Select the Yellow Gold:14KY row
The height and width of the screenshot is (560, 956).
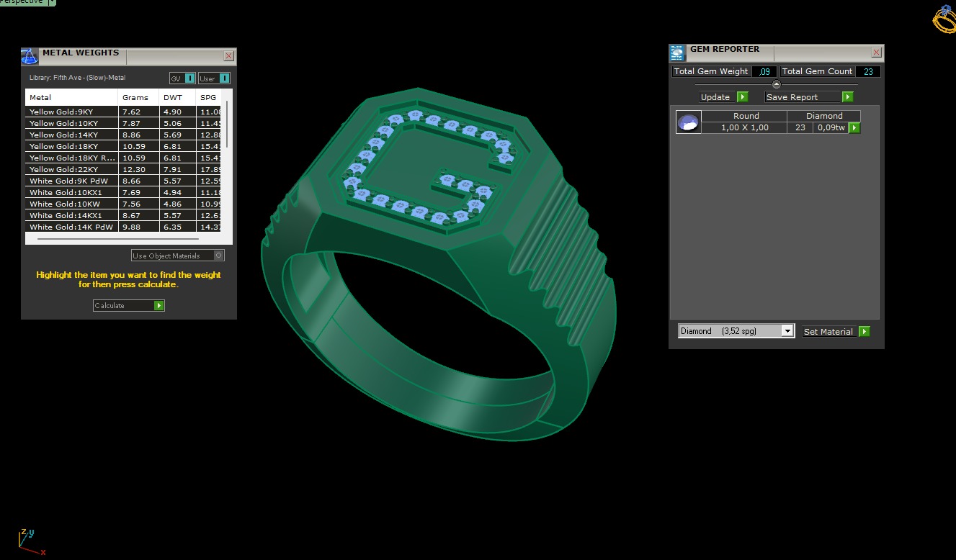point(123,135)
